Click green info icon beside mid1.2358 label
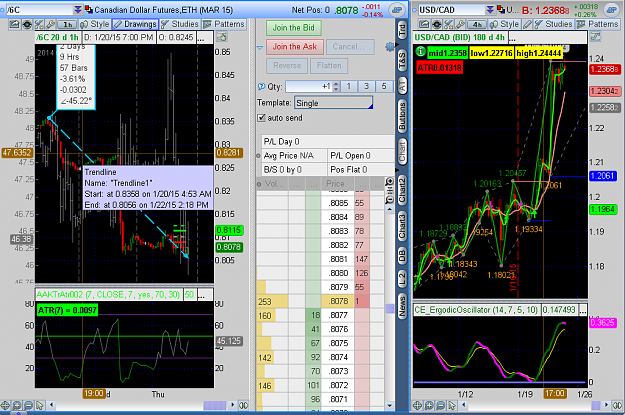 click(421, 52)
